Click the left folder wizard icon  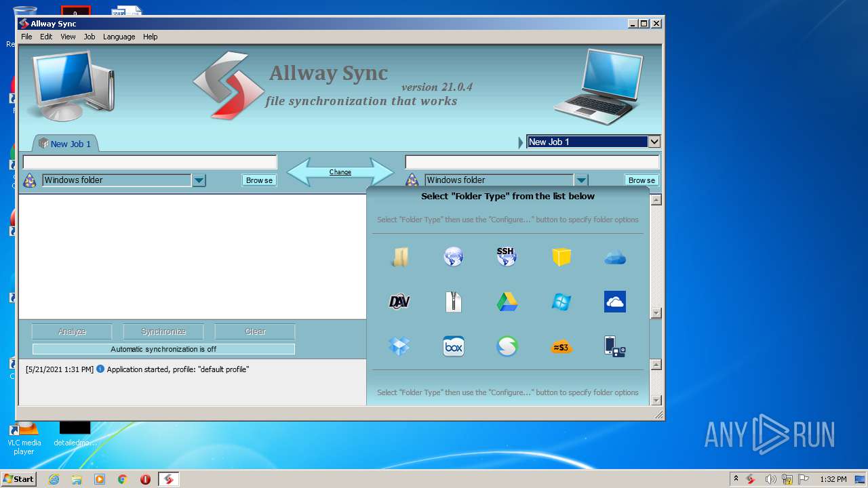[30, 180]
